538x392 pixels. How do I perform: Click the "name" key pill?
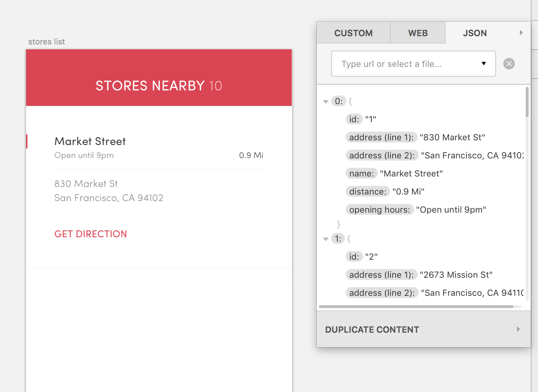click(361, 173)
